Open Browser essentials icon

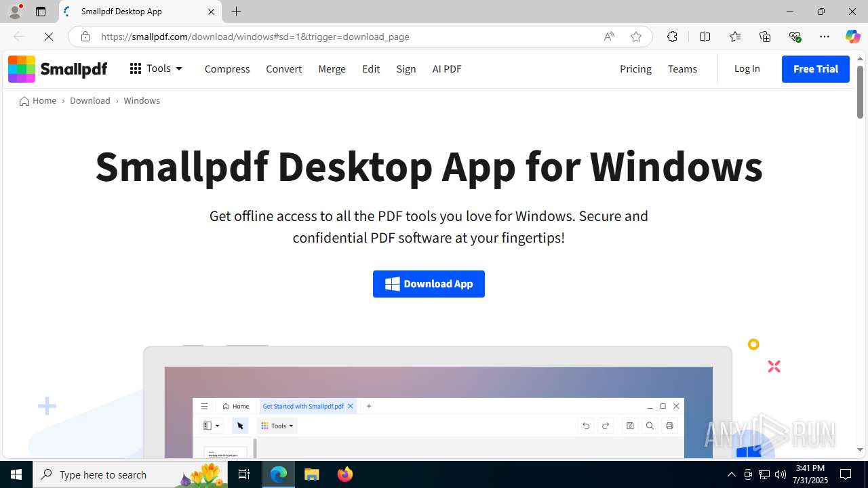click(795, 37)
